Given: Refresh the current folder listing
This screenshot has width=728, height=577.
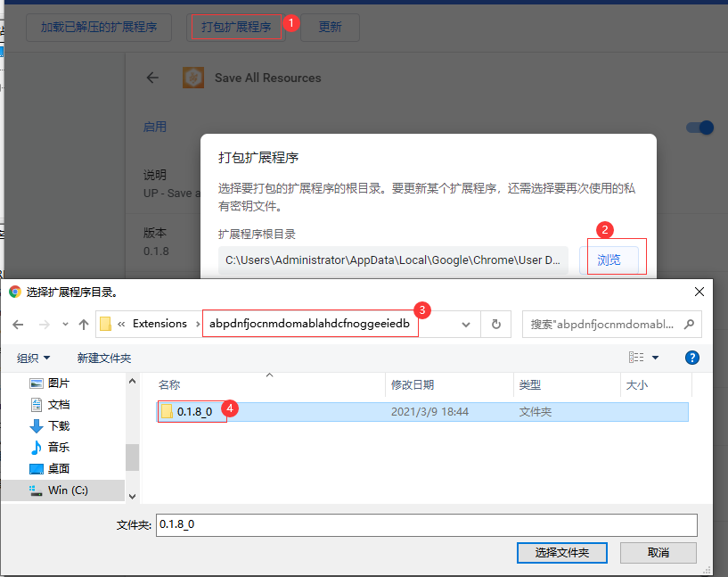Looking at the screenshot, I should coord(495,324).
